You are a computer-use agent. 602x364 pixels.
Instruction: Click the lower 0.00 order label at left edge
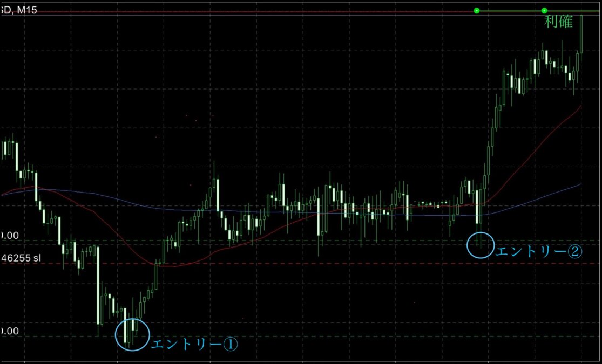[9, 331]
